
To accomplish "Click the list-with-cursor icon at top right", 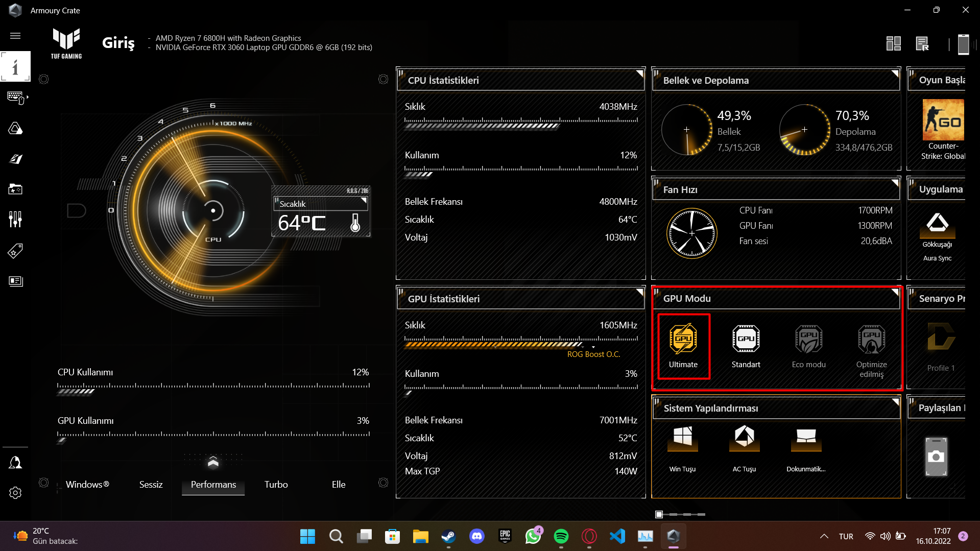I will (x=922, y=43).
